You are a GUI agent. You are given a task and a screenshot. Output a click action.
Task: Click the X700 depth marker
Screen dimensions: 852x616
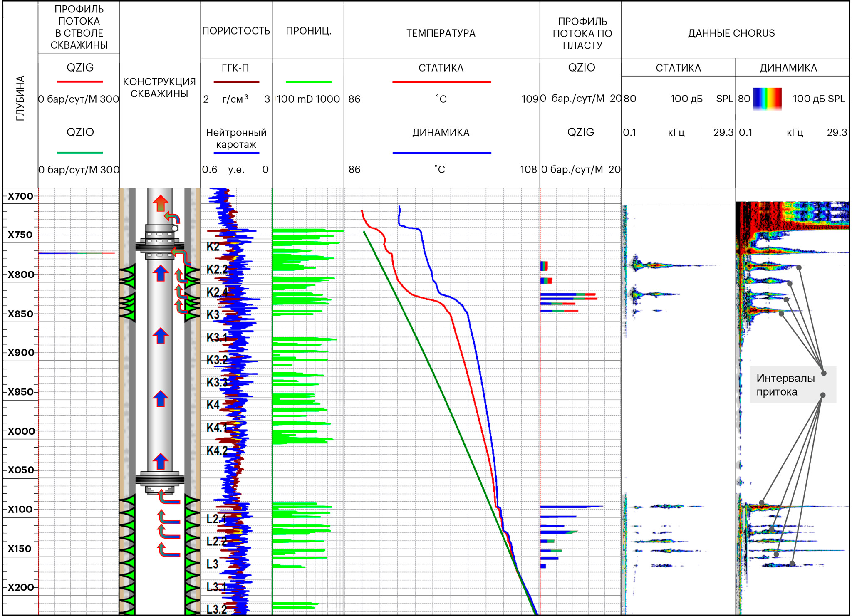21,196
